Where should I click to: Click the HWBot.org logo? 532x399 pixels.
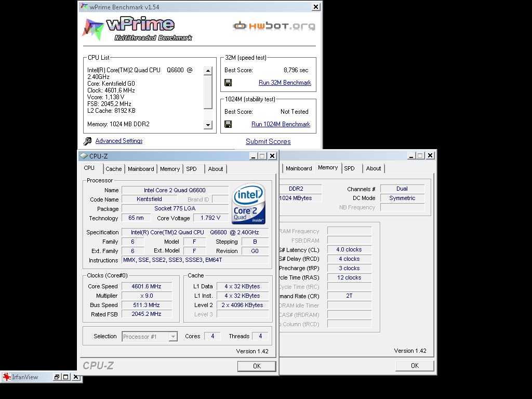274,26
